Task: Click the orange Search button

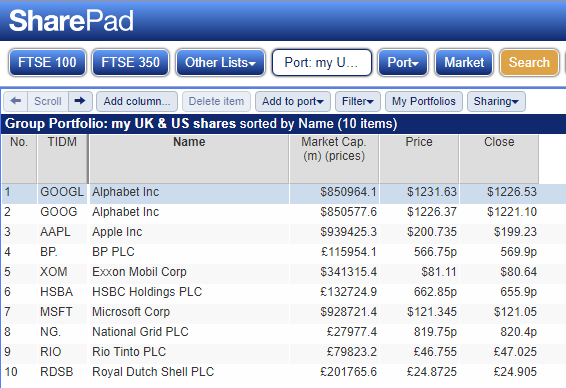Action: tap(529, 62)
